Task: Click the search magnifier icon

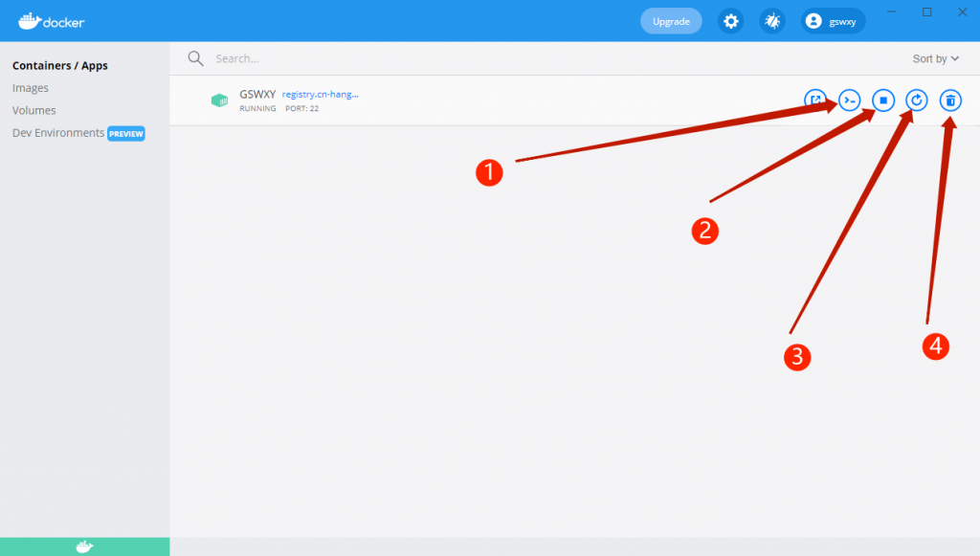Action: click(195, 58)
